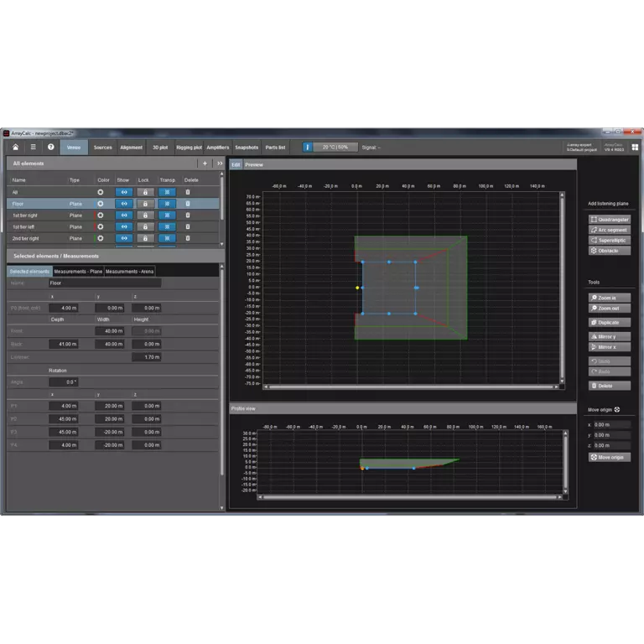Click the Move origin crosshair icon
The image size is (644, 644).
[x=617, y=409]
